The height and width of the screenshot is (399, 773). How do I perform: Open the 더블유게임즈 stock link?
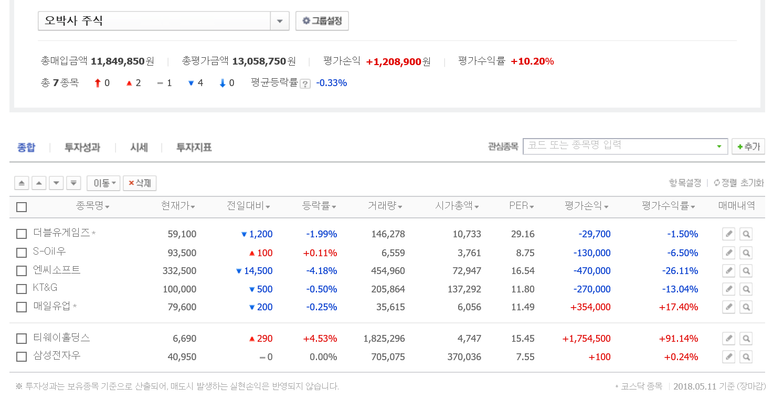coord(62,232)
